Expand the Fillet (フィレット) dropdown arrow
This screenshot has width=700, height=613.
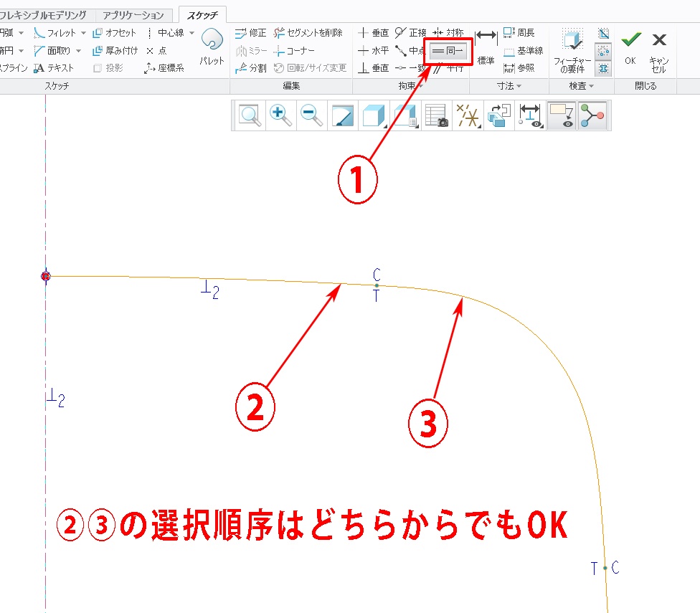pos(83,33)
